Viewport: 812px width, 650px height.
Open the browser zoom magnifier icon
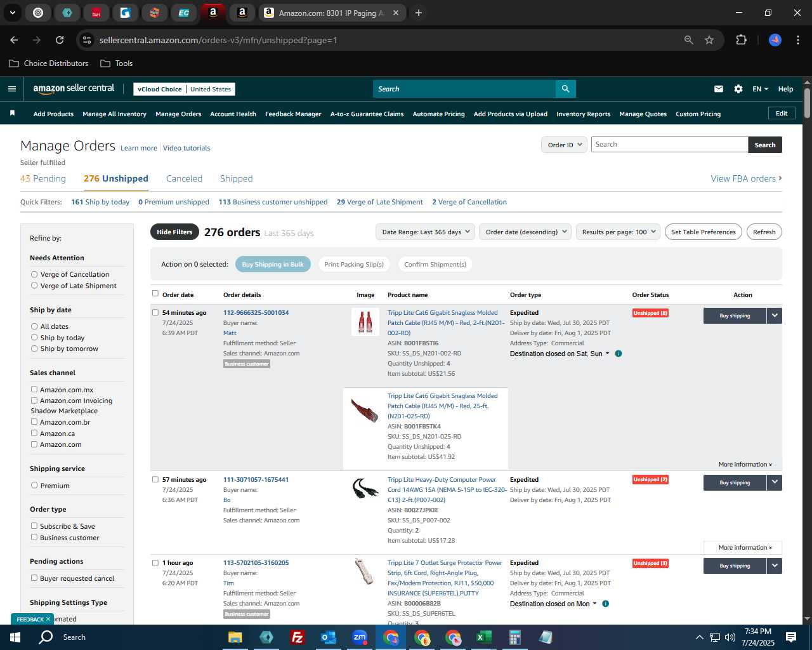689,40
